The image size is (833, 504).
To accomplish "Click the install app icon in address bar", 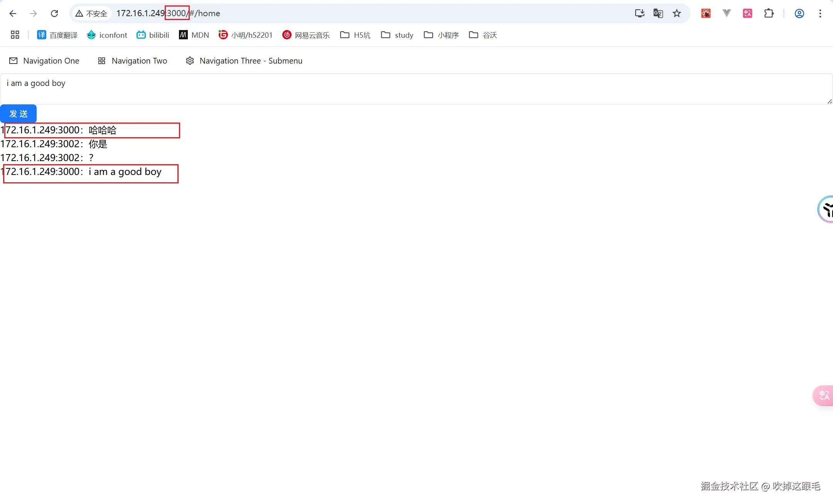I will click(x=639, y=13).
